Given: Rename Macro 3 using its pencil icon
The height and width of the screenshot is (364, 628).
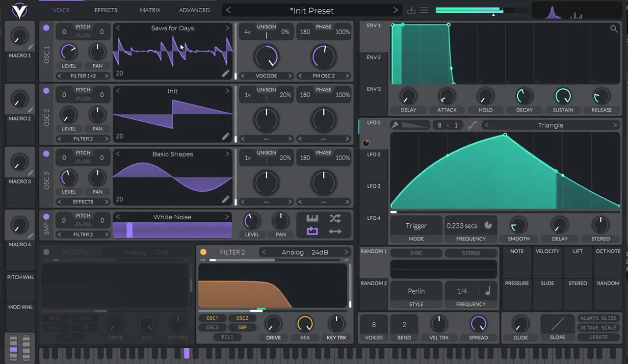Looking at the screenshot, I should coord(30,173).
